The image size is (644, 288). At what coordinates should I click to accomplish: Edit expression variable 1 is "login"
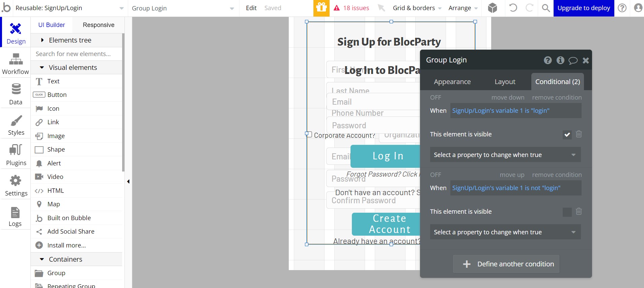[516, 110]
